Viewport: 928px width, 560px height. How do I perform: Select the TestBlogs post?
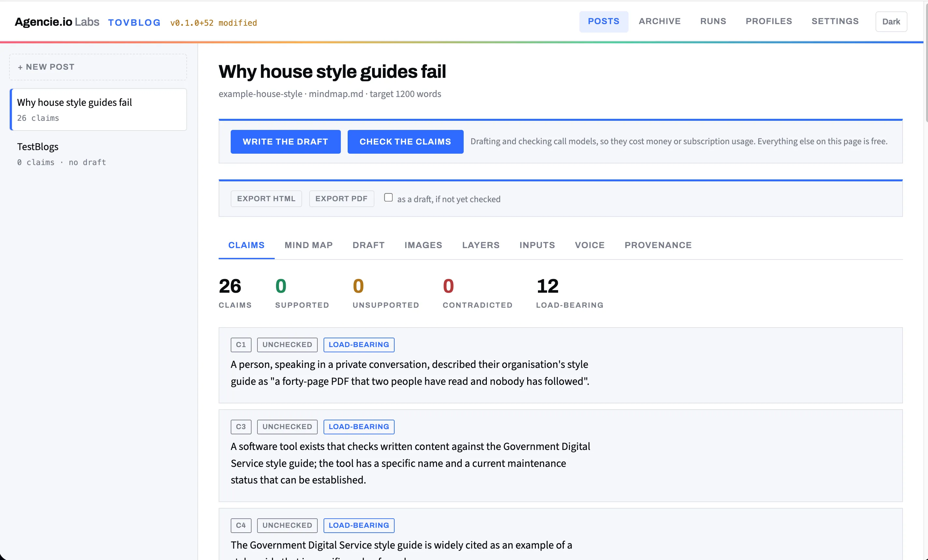pos(98,154)
